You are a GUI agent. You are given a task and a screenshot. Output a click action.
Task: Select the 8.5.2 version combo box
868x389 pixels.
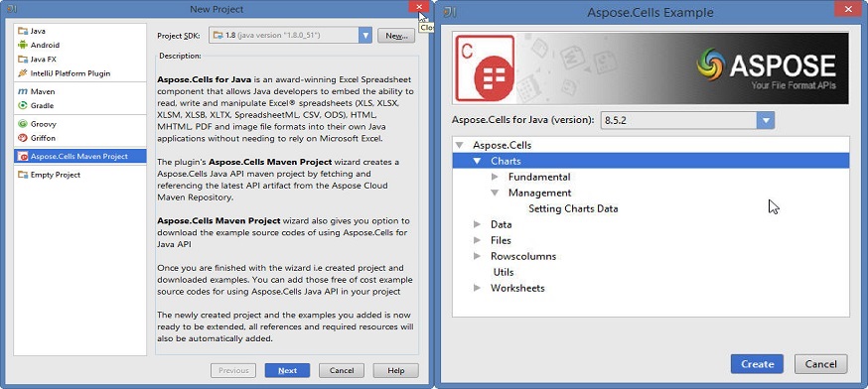click(687, 120)
